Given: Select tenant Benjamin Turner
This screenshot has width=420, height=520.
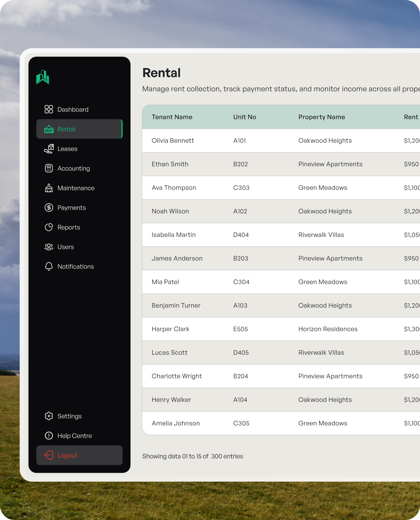Looking at the screenshot, I should point(176,305).
